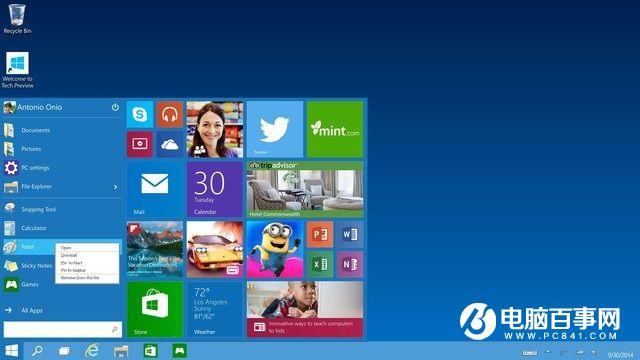
Task: Open the green Store tile
Action: [155, 309]
